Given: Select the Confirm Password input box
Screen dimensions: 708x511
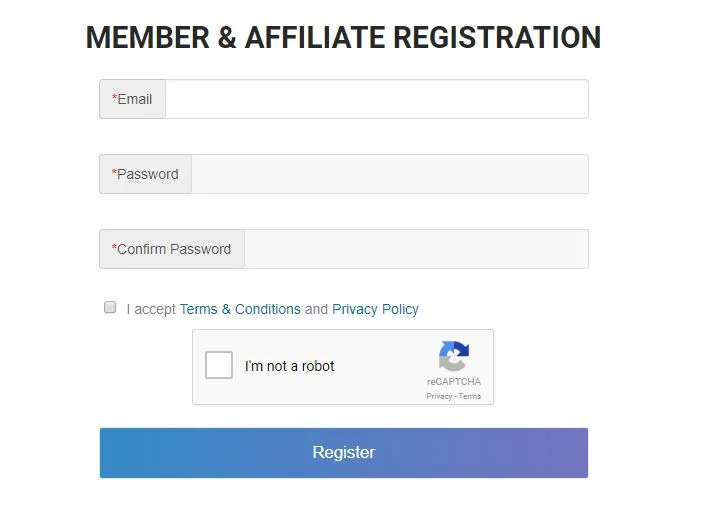Looking at the screenshot, I should click(416, 249).
